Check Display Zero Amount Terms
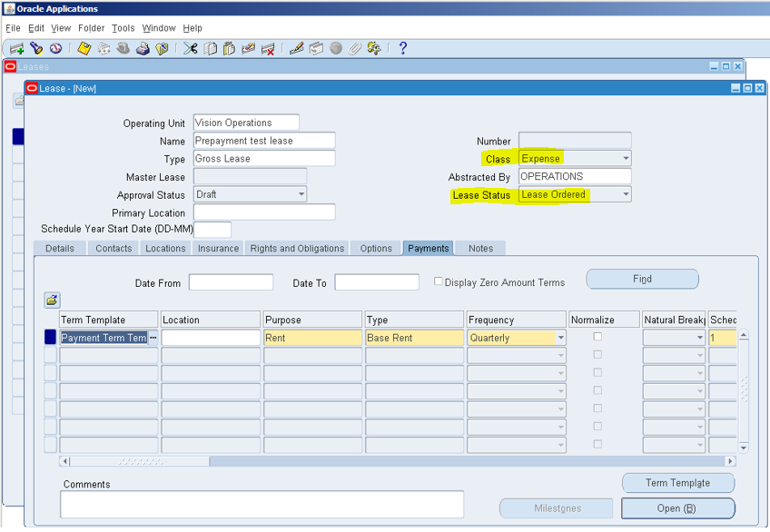The image size is (770, 532). point(438,281)
